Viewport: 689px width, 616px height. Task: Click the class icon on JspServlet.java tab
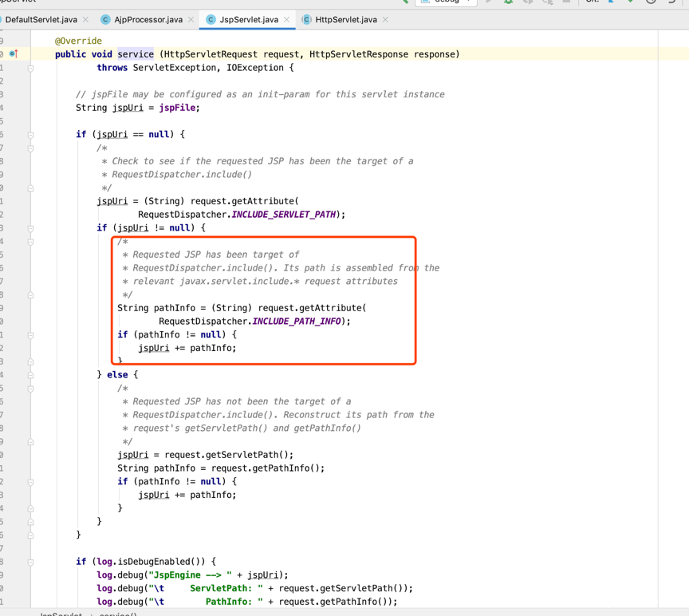pos(211,20)
